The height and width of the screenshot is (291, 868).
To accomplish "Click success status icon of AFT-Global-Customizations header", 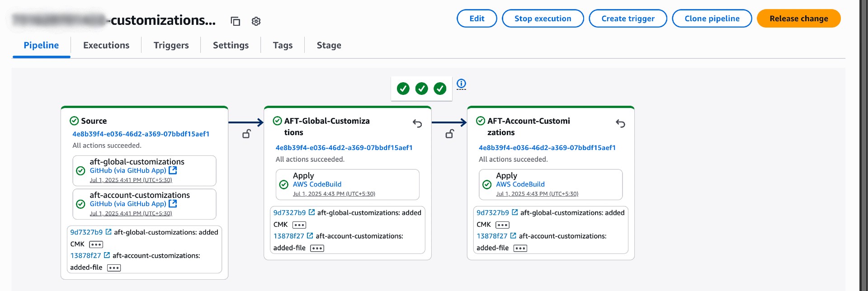I will 278,121.
